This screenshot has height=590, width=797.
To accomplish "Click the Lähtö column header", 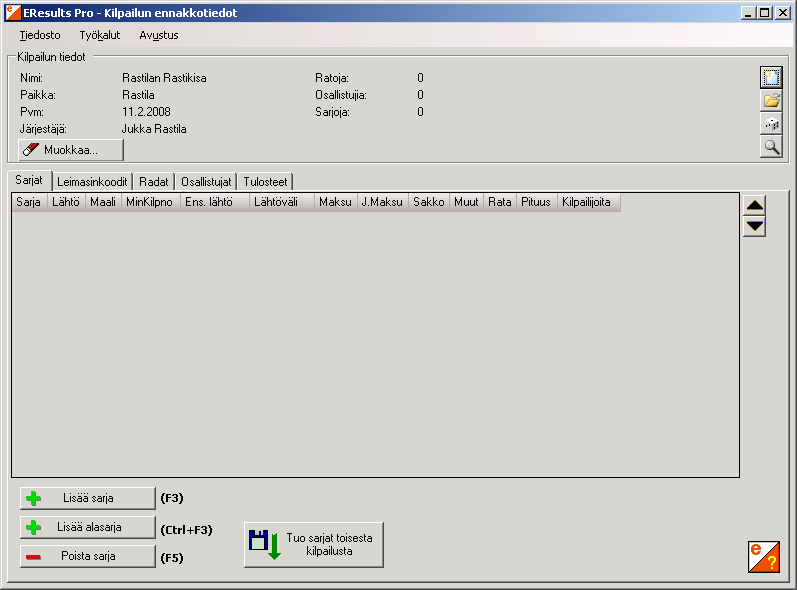I will pyautogui.click(x=67, y=202).
